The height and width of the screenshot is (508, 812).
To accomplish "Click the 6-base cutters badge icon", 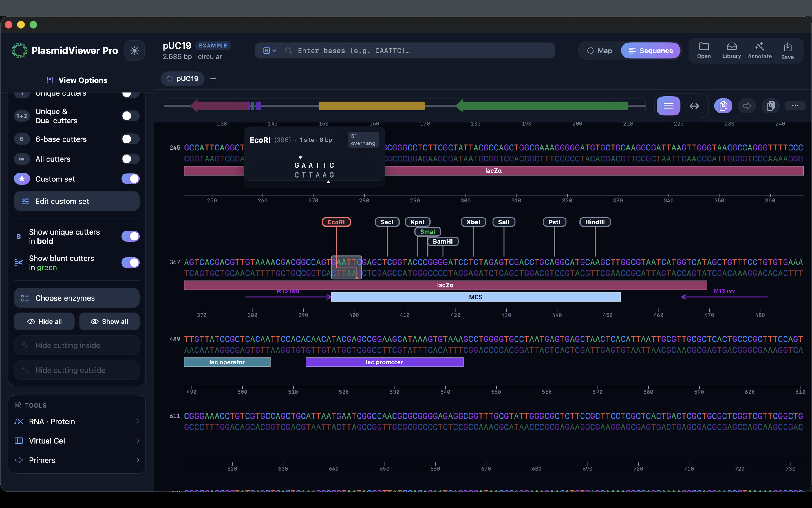I will pos(22,139).
